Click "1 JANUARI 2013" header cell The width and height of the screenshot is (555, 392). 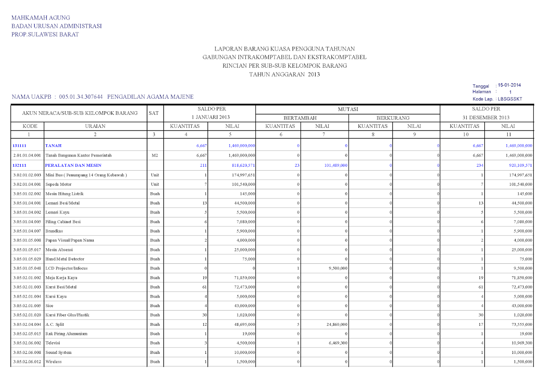tap(211, 117)
